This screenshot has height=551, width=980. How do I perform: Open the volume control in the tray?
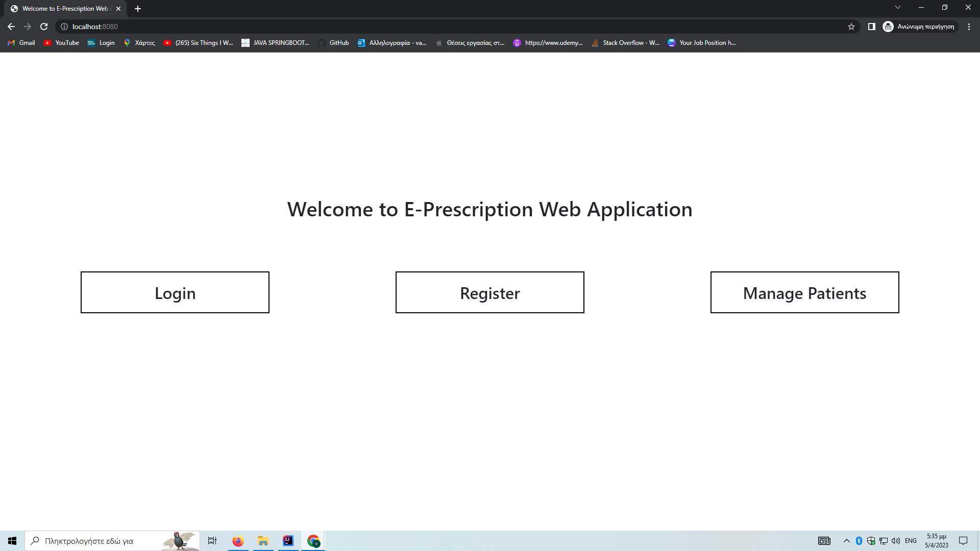click(896, 540)
